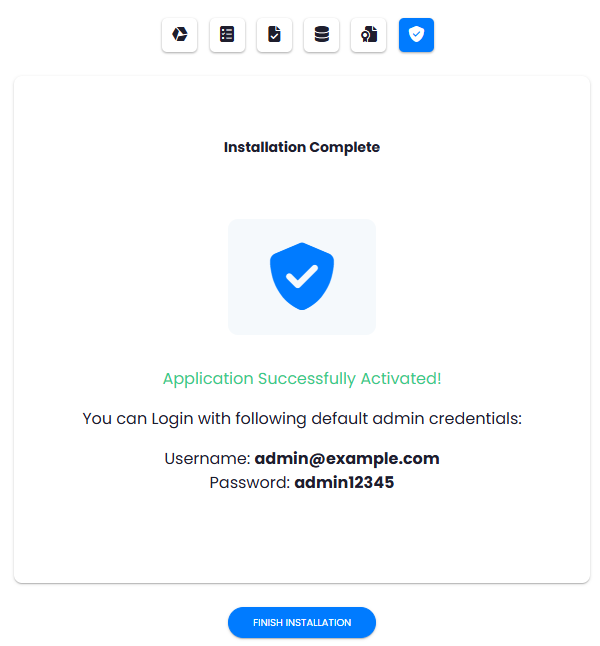The height and width of the screenshot is (646, 600).
Task: Click the Installation Complete heading
Action: coord(302,147)
